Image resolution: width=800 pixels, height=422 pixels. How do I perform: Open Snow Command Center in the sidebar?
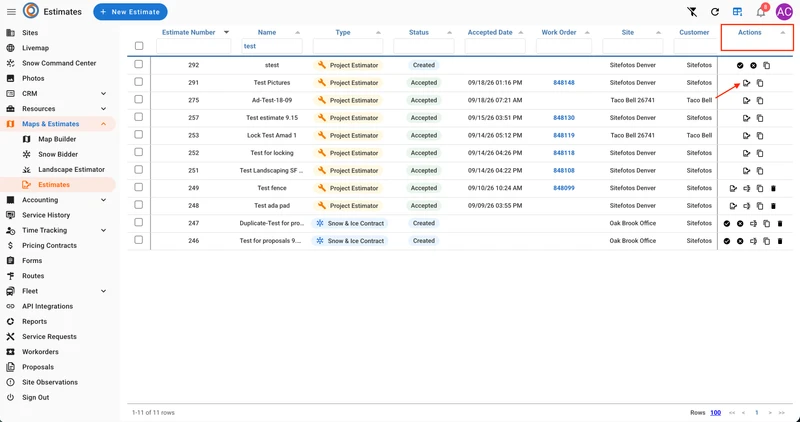[58, 63]
